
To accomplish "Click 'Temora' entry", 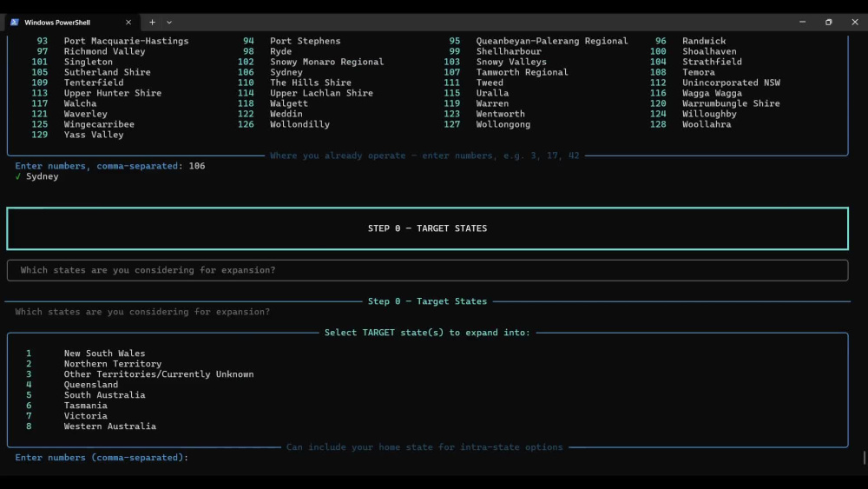I will 699,73.
